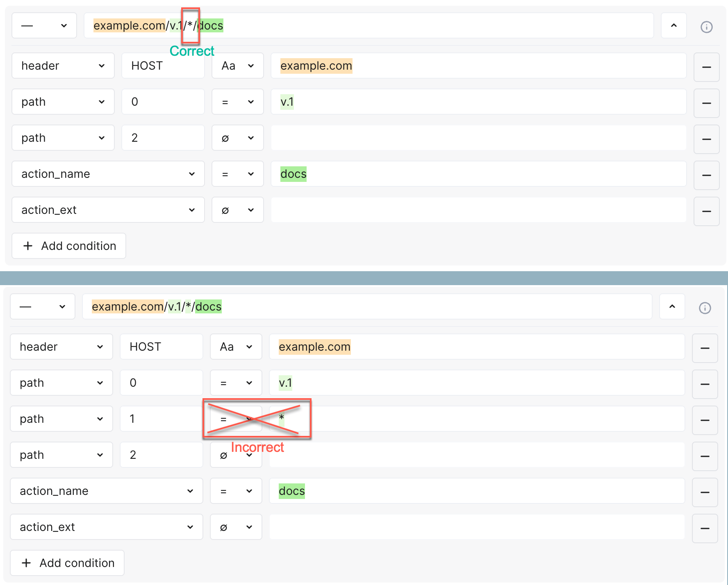
Task: Open the method selector dropdown in top rule
Action: pyautogui.click(x=44, y=25)
